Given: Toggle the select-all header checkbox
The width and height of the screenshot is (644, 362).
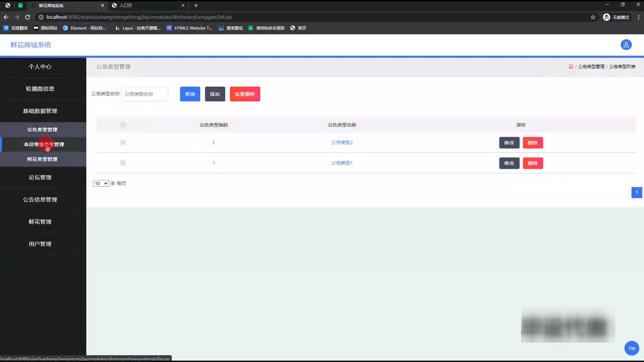Looking at the screenshot, I should (123, 125).
